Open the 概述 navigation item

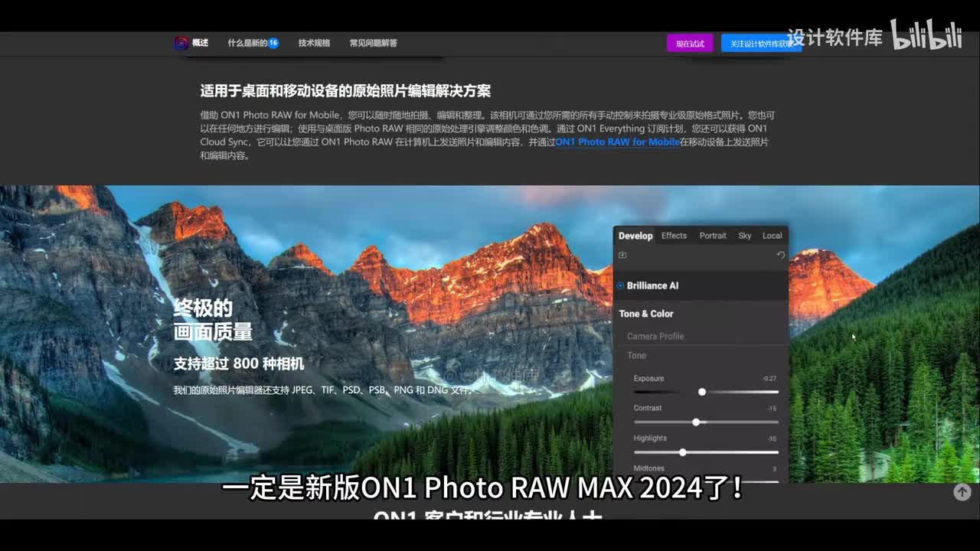(x=200, y=43)
